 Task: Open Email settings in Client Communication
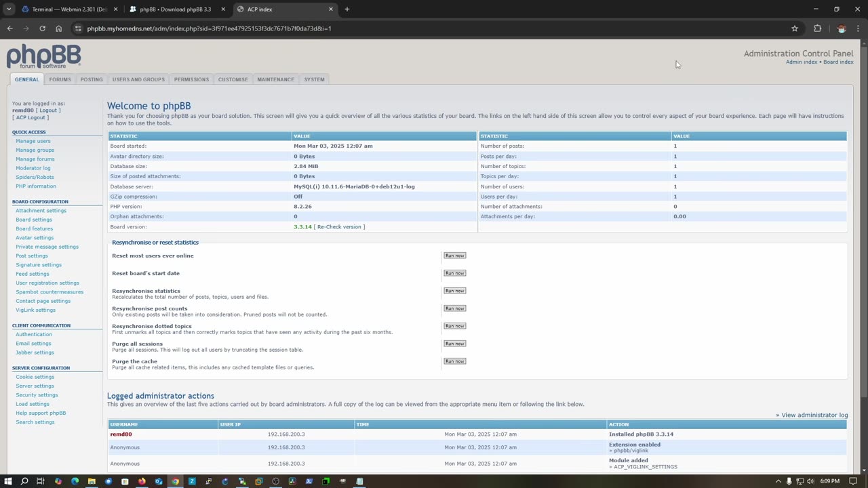point(33,343)
